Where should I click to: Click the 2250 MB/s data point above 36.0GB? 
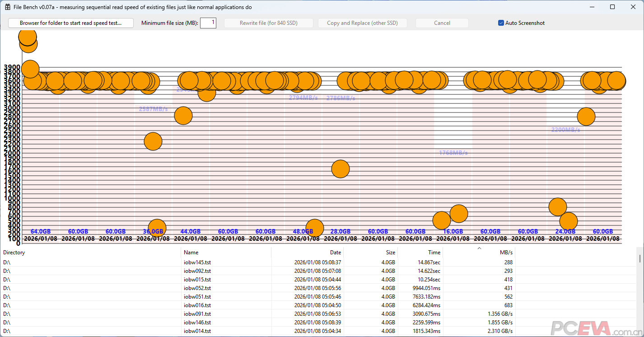pos(153,141)
